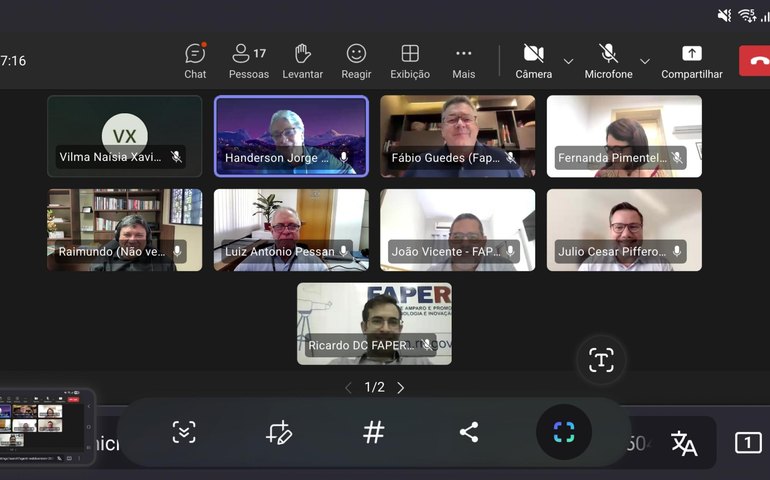
Task: Open the Chat panel
Action: (195, 60)
